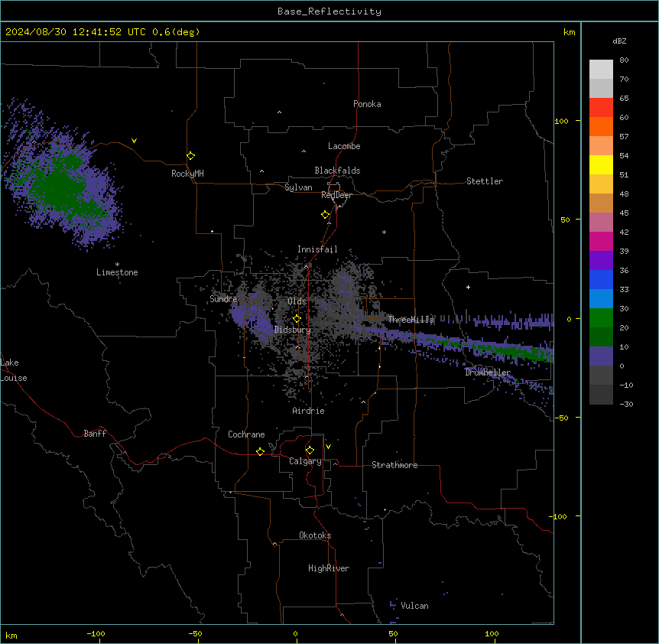Click the Sundre city label

223,299
